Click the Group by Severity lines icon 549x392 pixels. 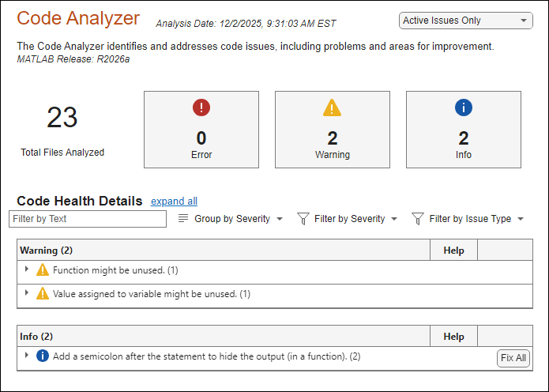[x=183, y=218]
